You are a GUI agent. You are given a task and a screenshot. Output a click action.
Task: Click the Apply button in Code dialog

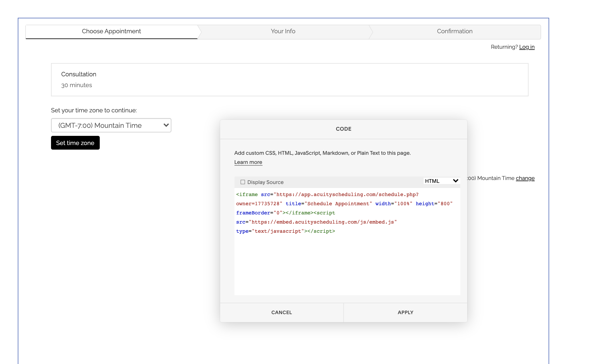click(x=406, y=312)
